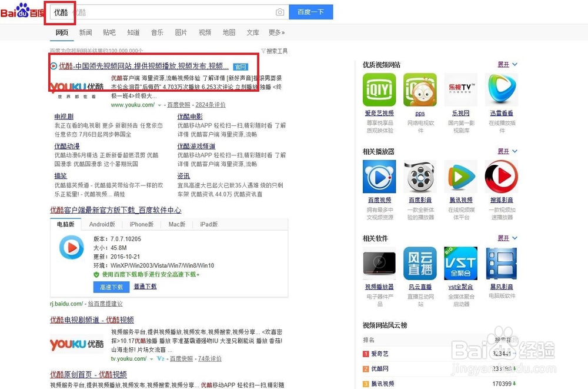
Task: Click the Baidu logo
Action: pyautogui.click(x=22, y=11)
